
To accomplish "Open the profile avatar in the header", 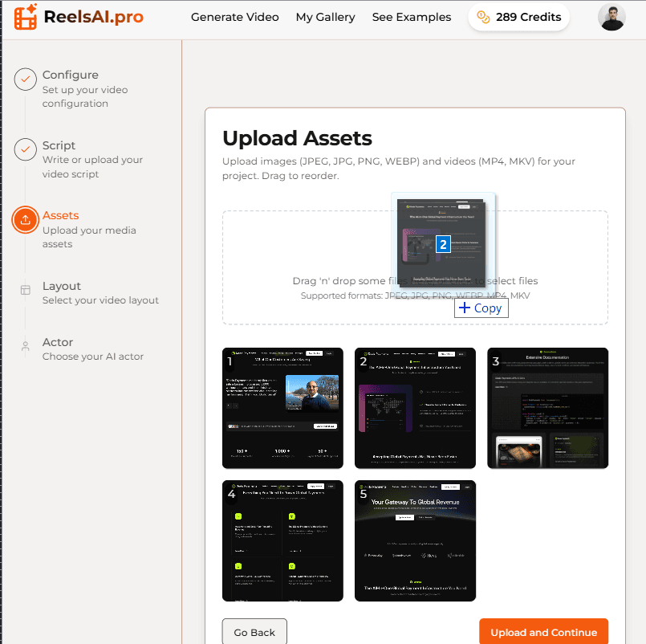I will (611, 17).
